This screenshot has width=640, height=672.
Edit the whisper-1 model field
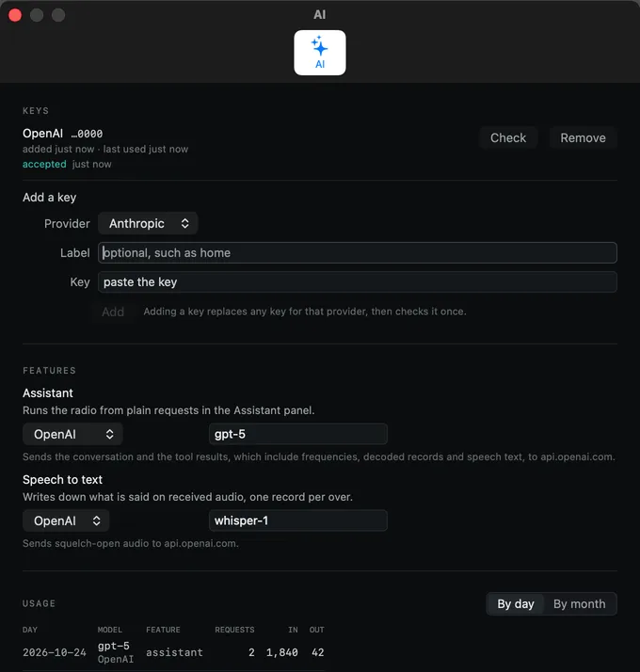coord(298,520)
